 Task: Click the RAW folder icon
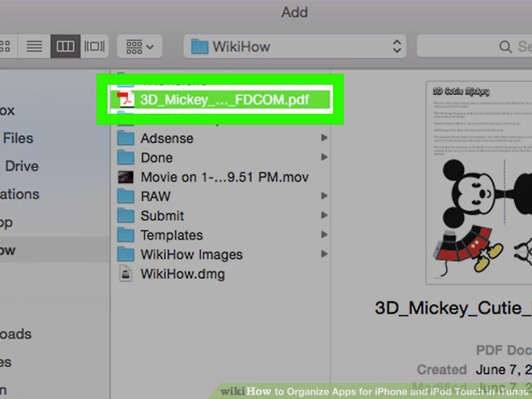click(x=126, y=196)
